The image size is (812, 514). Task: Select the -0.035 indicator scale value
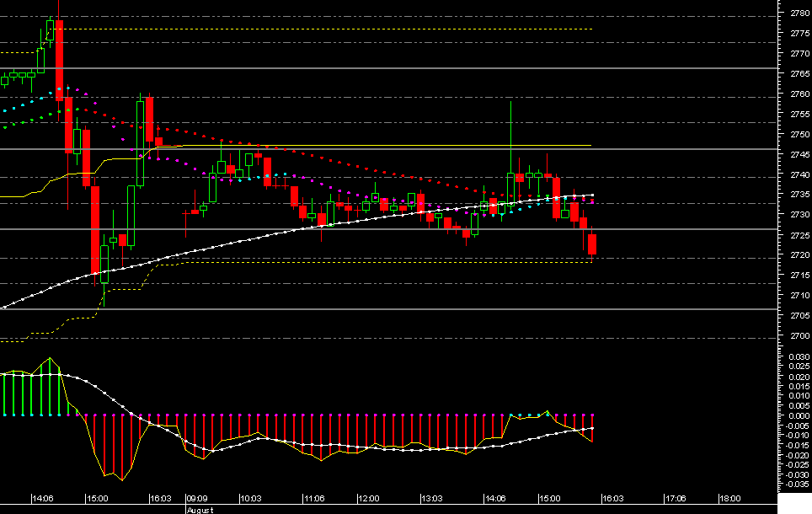[x=798, y=485]
